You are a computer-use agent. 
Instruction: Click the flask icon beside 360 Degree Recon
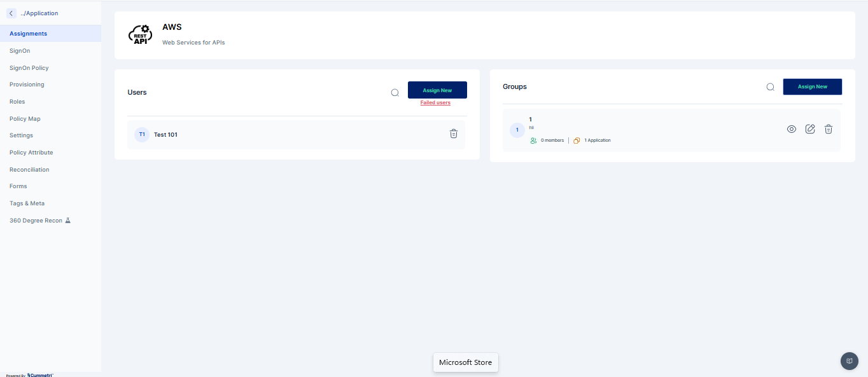pos(68,221)
